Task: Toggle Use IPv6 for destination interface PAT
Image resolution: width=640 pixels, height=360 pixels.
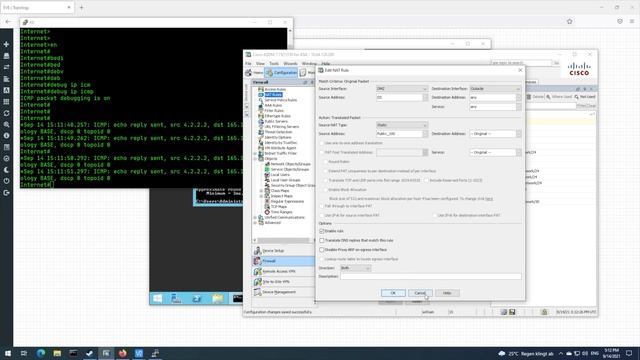Action: tap(435, 215)
